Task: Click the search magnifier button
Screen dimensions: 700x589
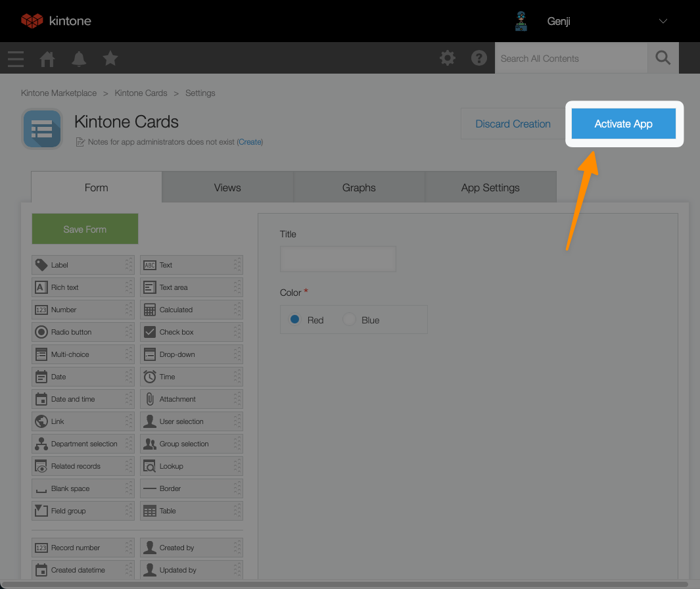Action: click(663, 58)
